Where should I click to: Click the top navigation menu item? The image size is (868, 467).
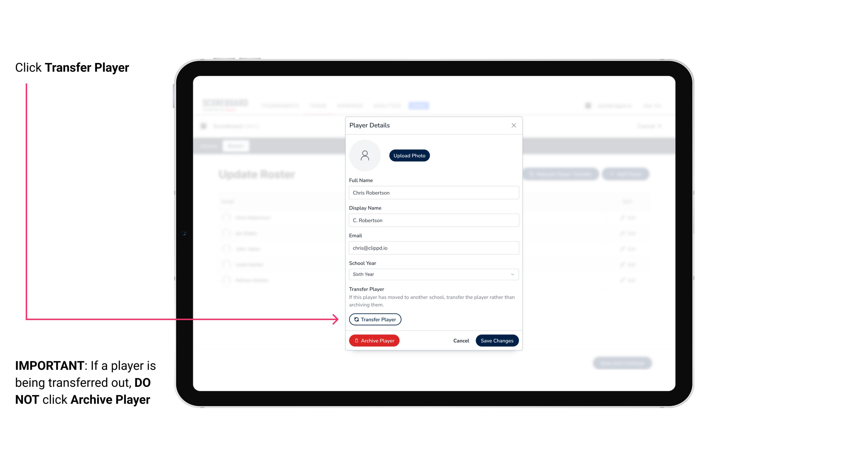click(280, 105)
